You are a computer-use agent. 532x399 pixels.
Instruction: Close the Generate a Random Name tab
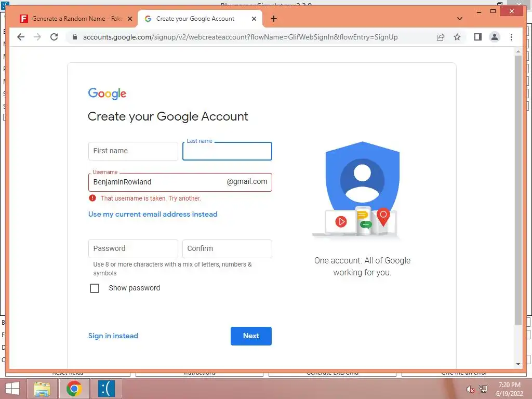click(x=129, y=19)
